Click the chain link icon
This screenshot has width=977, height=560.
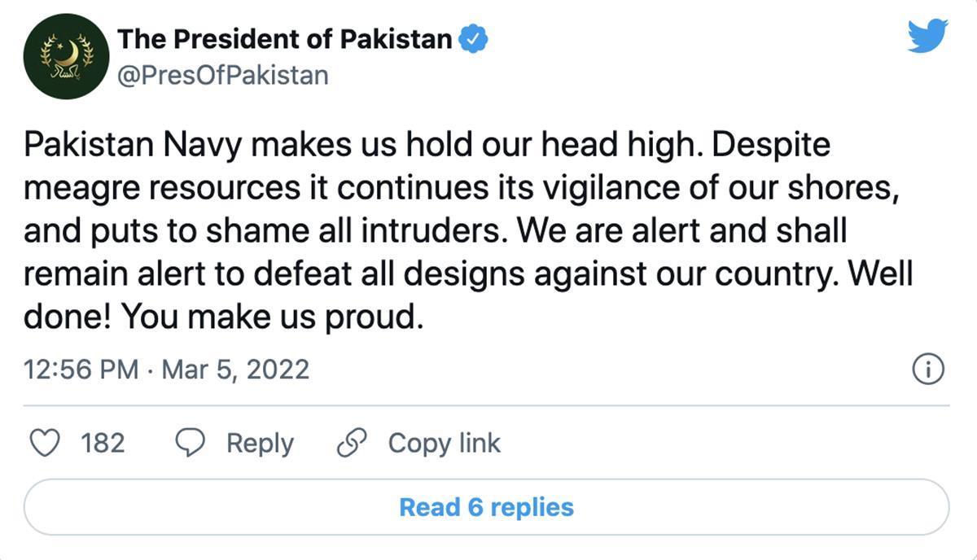(353, 444)
